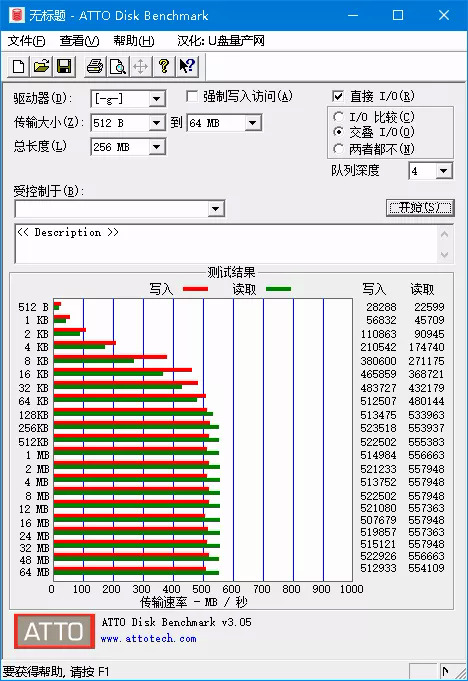This screenshot has width=468, height=681.
Task: Click the write value 512933
Action: tap(378, 568)
